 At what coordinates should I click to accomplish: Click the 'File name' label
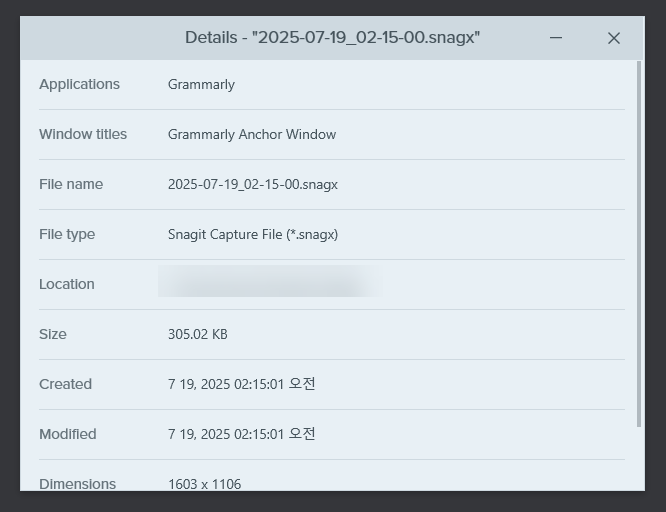[71, 184]
